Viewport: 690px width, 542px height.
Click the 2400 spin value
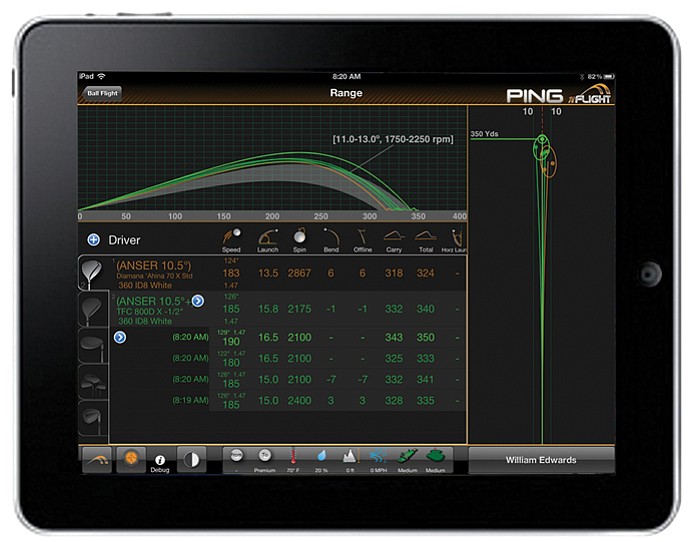click(299, 401)
